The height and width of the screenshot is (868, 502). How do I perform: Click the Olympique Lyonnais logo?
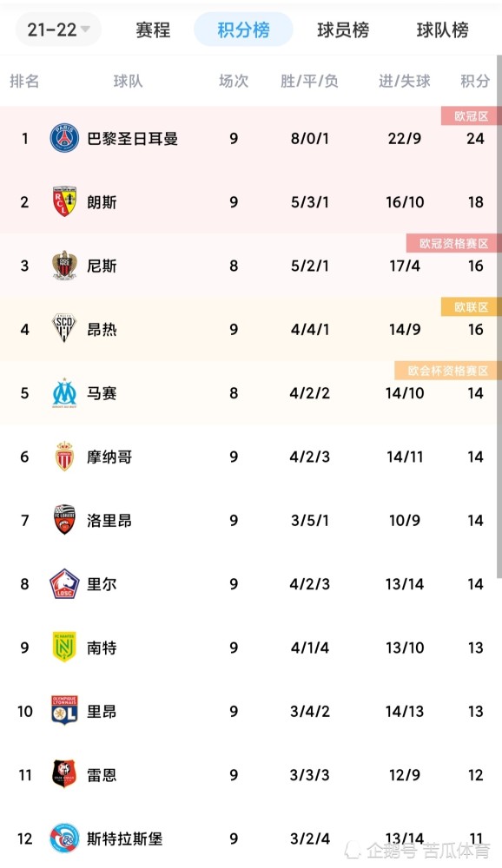[x=64, y=711]
